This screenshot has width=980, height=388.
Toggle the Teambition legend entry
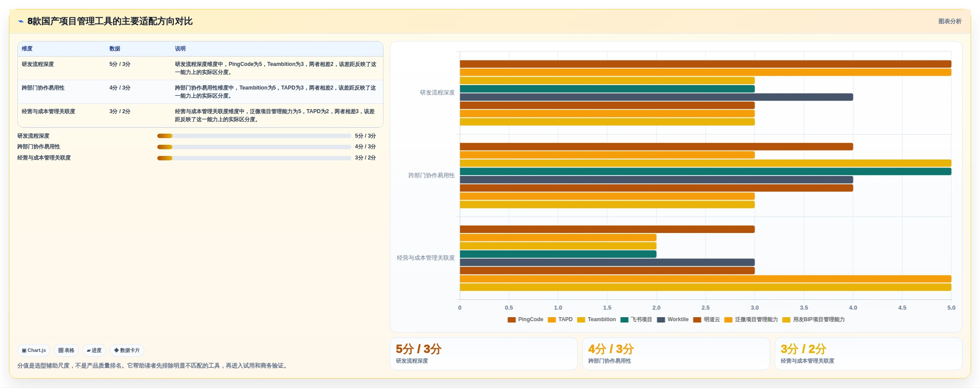[x=596, y=319]
